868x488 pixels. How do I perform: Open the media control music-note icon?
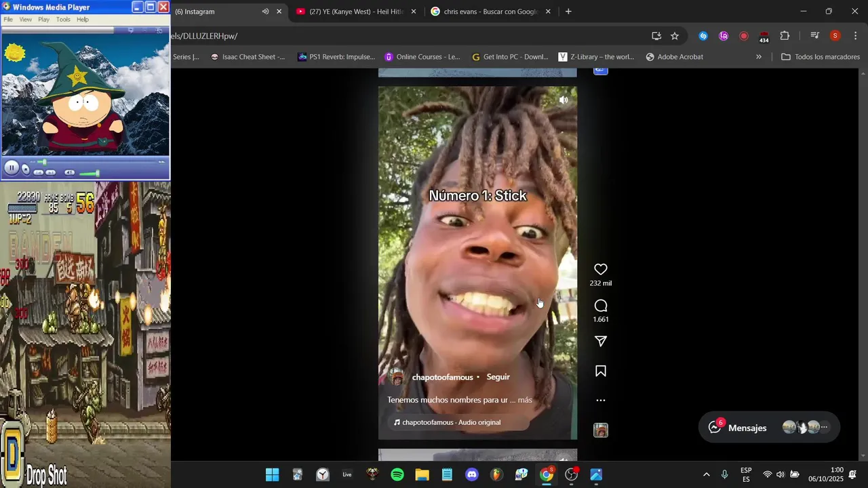[x=814, y=36]
